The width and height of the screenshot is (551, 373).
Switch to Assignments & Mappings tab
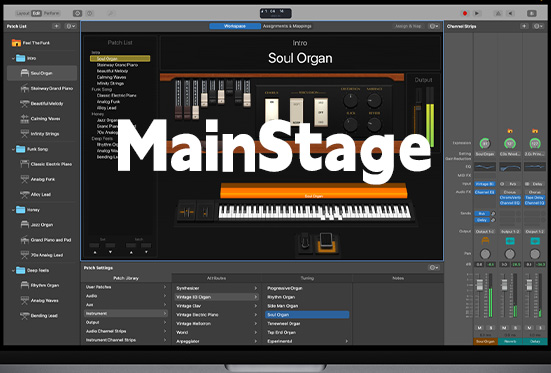coord(287,26)
